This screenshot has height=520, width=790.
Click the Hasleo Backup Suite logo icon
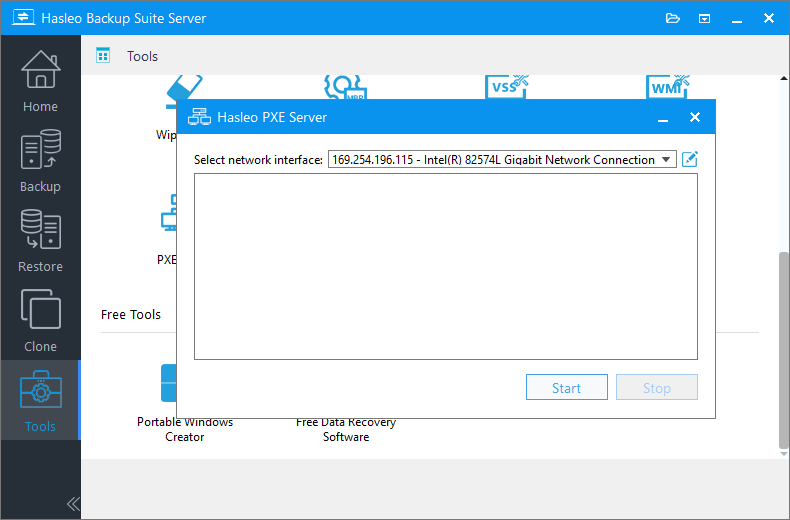tap(23, 17)
